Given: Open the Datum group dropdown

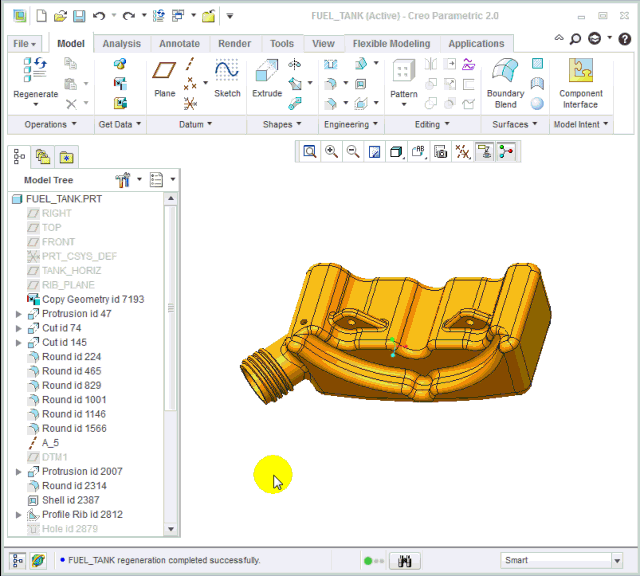Looking at the screenshot, I should [x=196, y=124].
